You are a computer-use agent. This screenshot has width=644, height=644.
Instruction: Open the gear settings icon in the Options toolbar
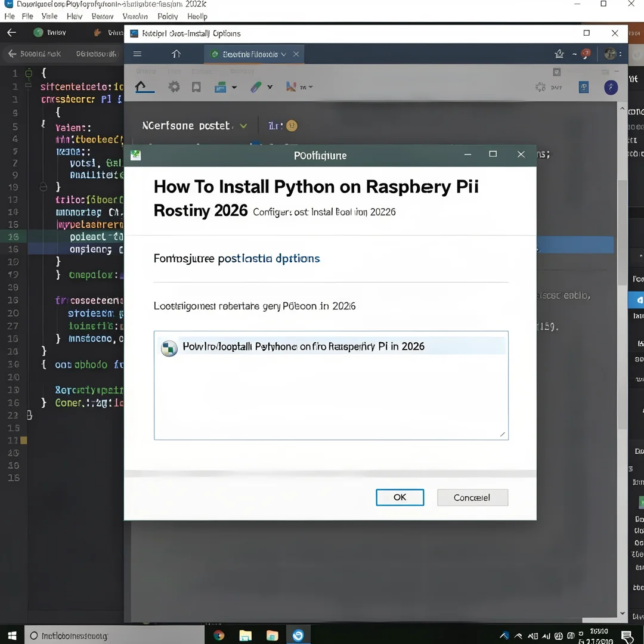(174, 86)
